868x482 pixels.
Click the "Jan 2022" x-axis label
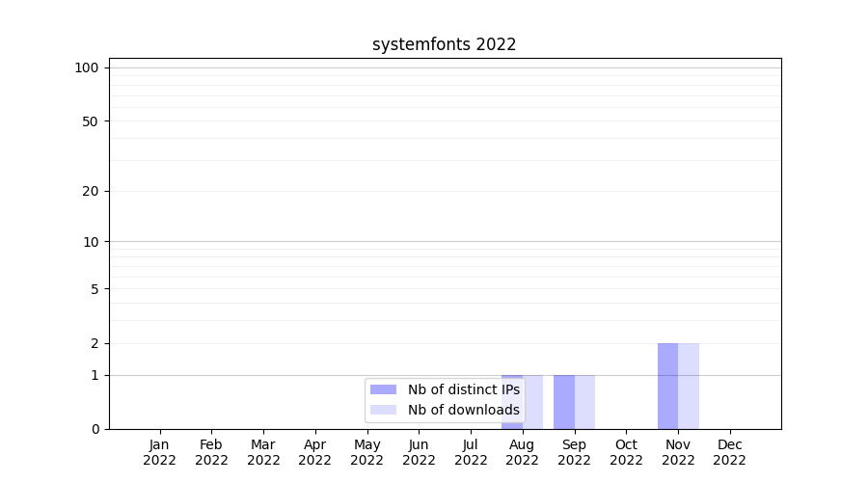(x=159, y=452)
